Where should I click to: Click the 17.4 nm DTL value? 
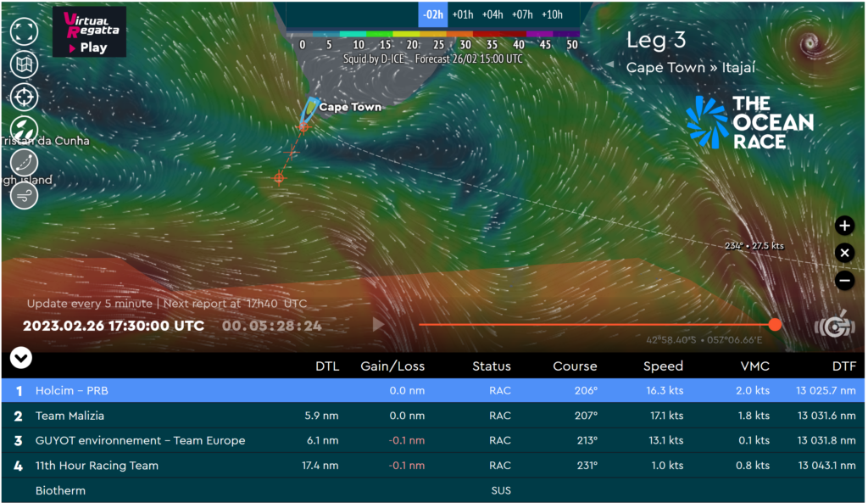pyautogui.click(x=320, y=466)
